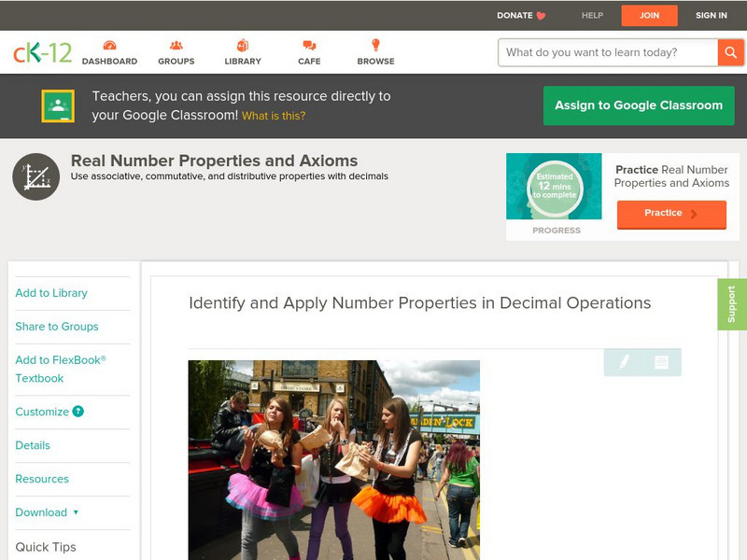747x560 pixels.
Task: Open the Resources link
Action: [x=42, y=479]
